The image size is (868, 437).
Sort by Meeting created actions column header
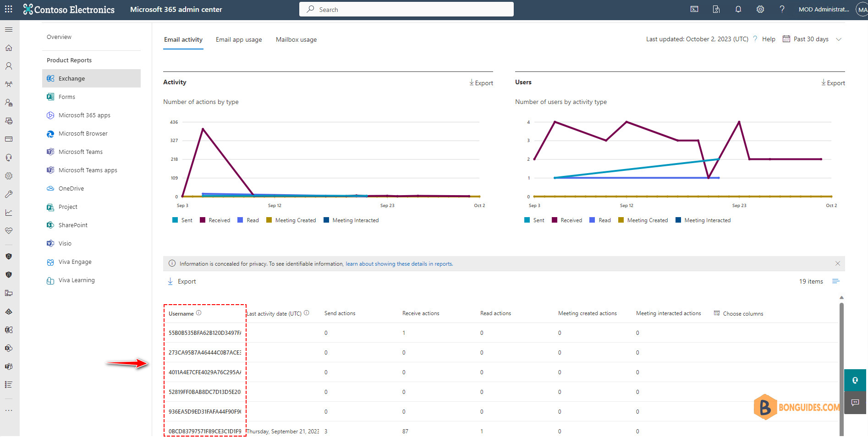tap(587, 313)
